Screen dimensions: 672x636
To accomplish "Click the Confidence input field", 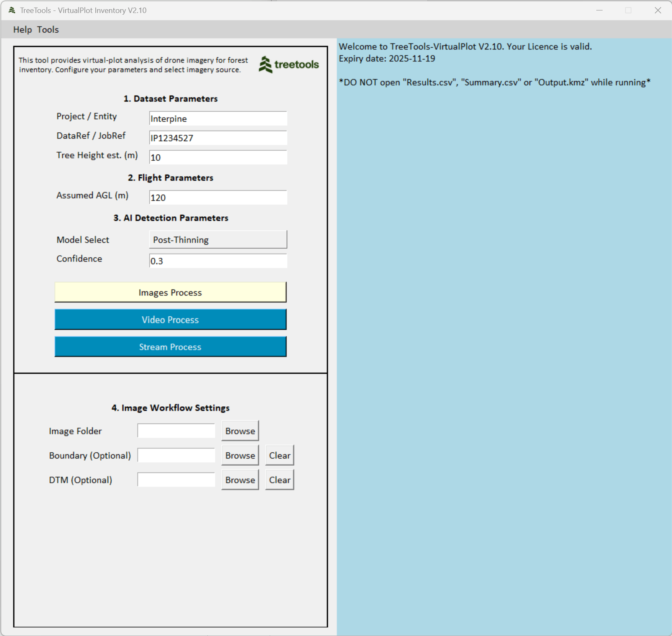I will point(218,261).
